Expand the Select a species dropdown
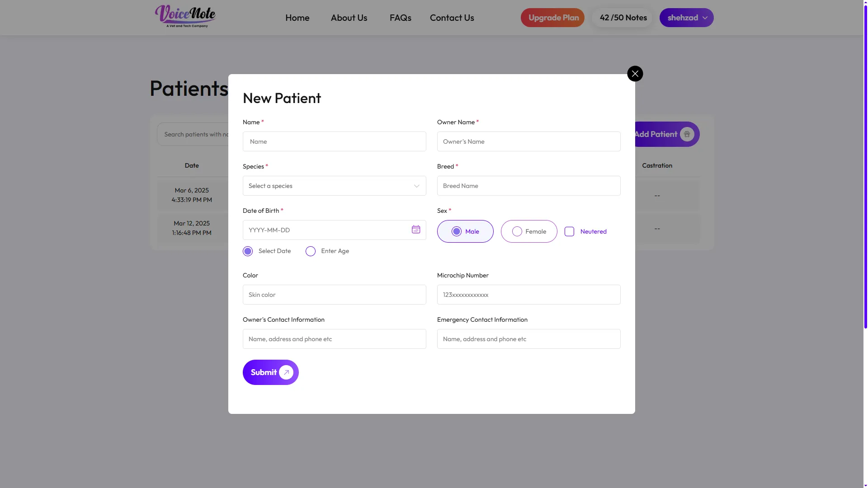The width and height of the screenshot is (868, 488). coord(334,186)
